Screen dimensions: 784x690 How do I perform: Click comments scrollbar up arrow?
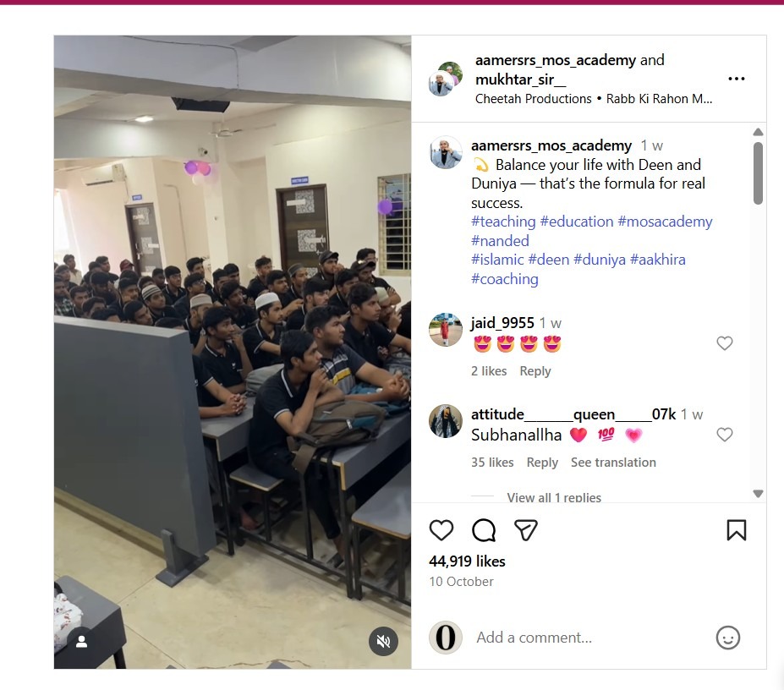(758, 132)
